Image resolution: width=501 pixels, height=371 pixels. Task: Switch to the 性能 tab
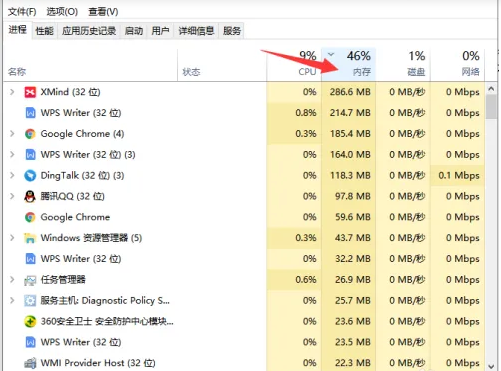pyautogui.click(x=45, y=31)
